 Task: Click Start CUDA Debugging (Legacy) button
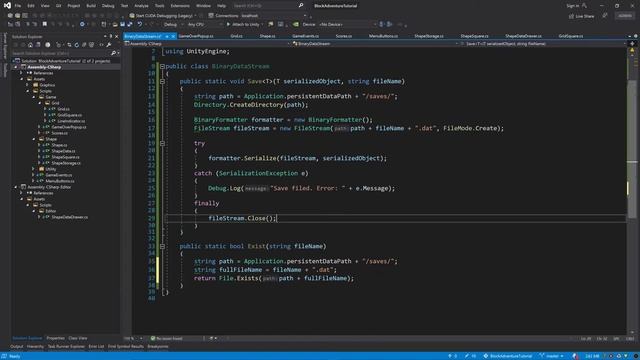click(161, 16)
